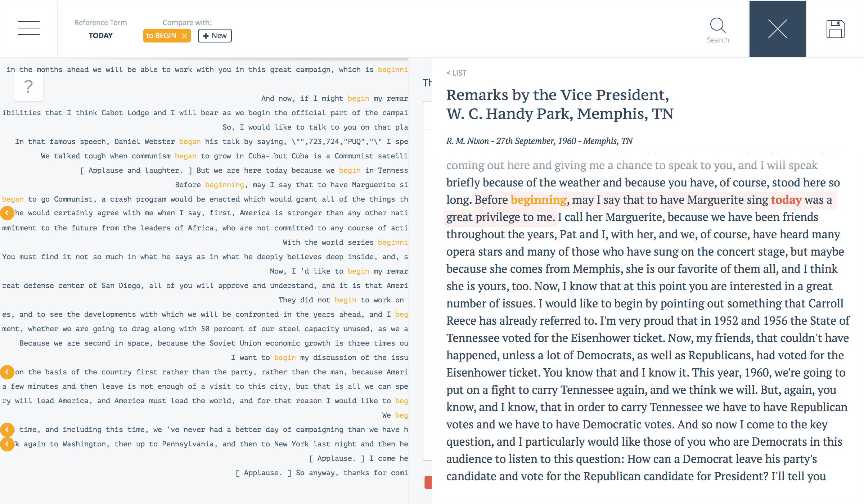Click the save floppy disk icon
The image size is (864, 504).
(835, 29)
